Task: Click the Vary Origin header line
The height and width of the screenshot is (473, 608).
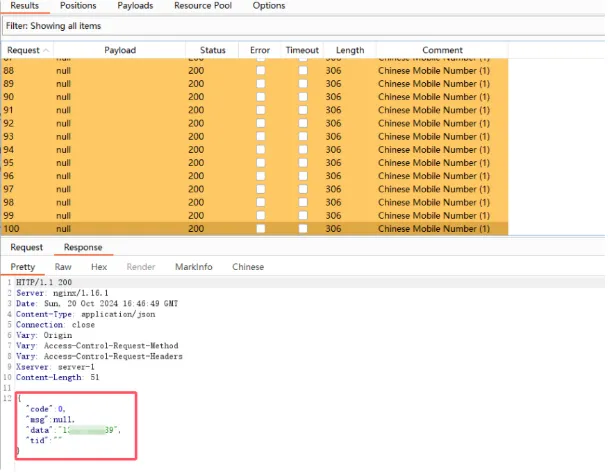Action: [44, 335]
